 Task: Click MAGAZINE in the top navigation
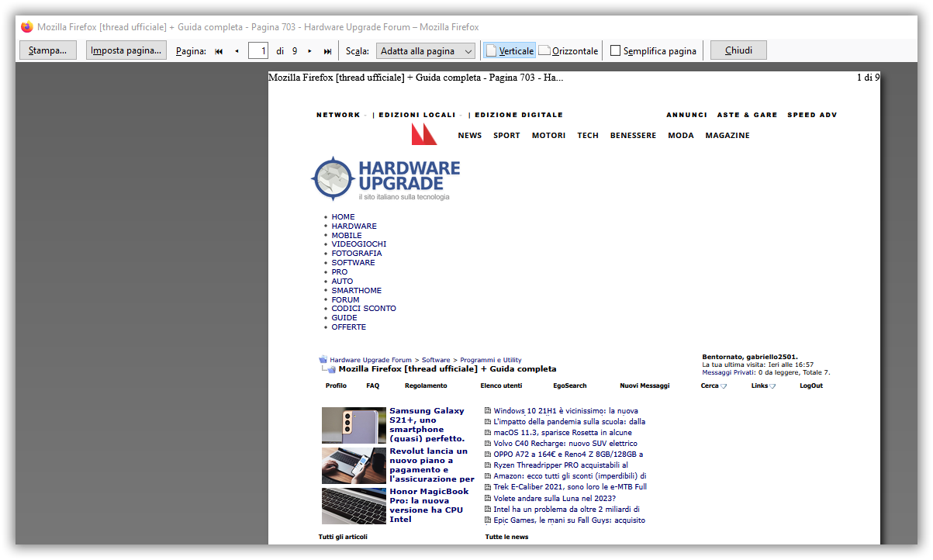(x=727, y=136)
